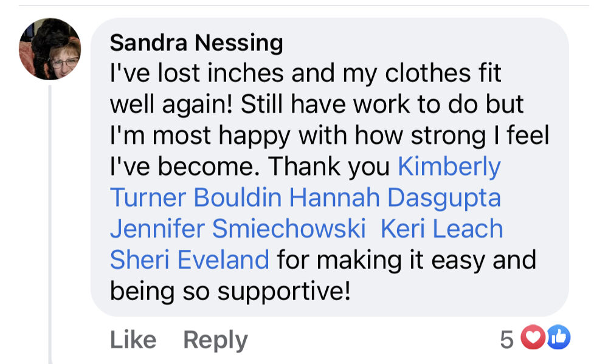The height and width of the screenshot is (364, 608).
Task: Go to Sheri Eveland's tagged profile
Action: click(x=189, y=260)
